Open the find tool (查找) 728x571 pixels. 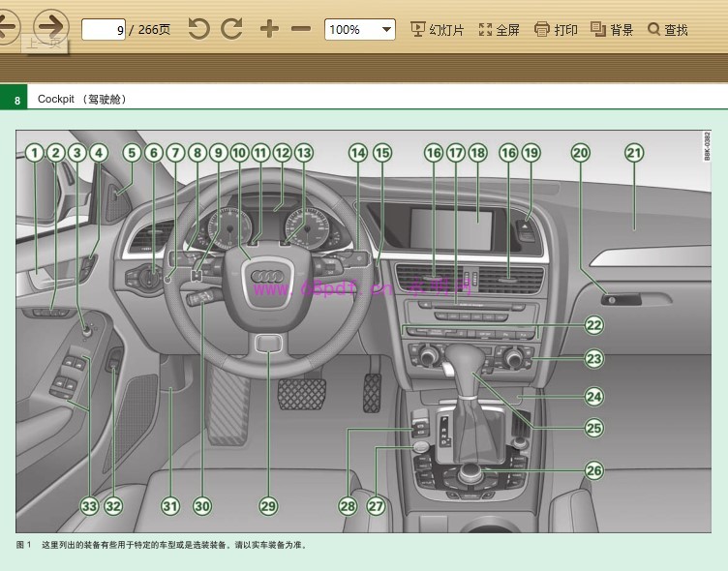pos(668,29)
